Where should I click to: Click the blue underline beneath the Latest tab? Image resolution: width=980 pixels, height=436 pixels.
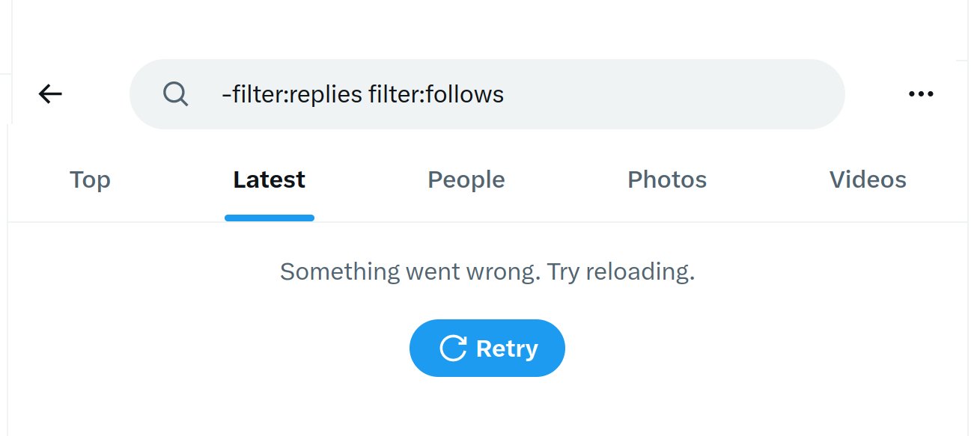tap(270, 218)
